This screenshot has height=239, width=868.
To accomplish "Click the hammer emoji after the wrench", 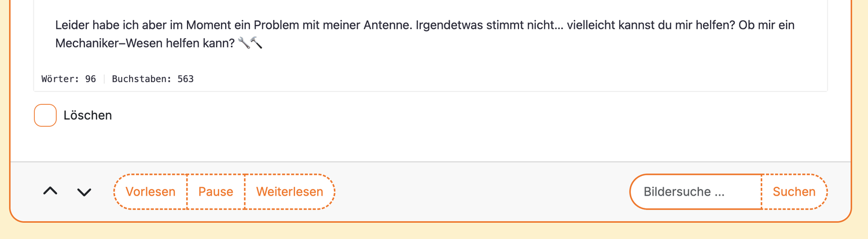I will tap(256, 43).
